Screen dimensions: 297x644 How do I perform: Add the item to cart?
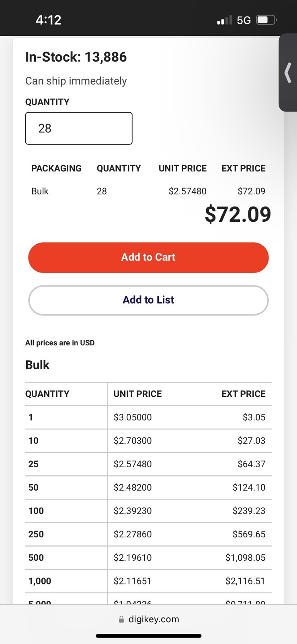[x=148, y=258]
